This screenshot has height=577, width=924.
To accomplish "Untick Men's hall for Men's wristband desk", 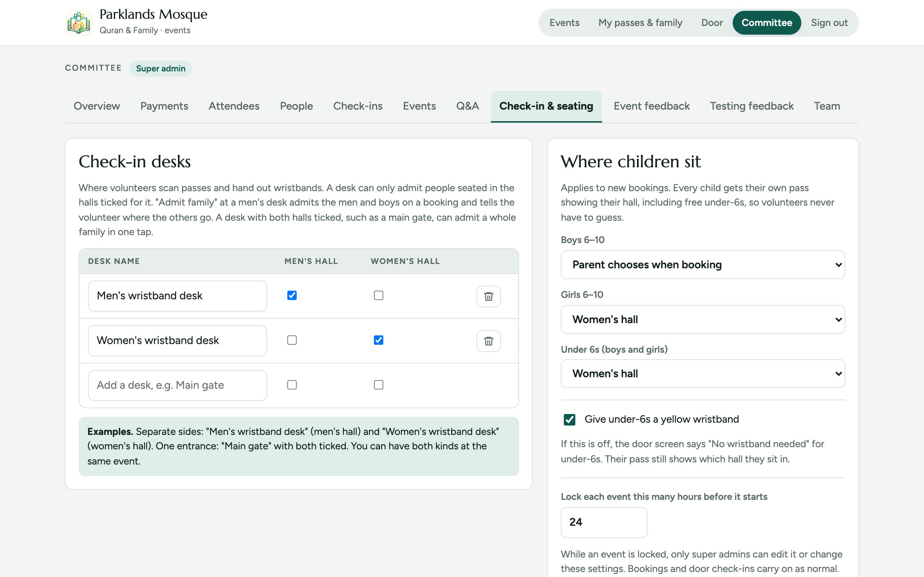I will coord(292,295).
